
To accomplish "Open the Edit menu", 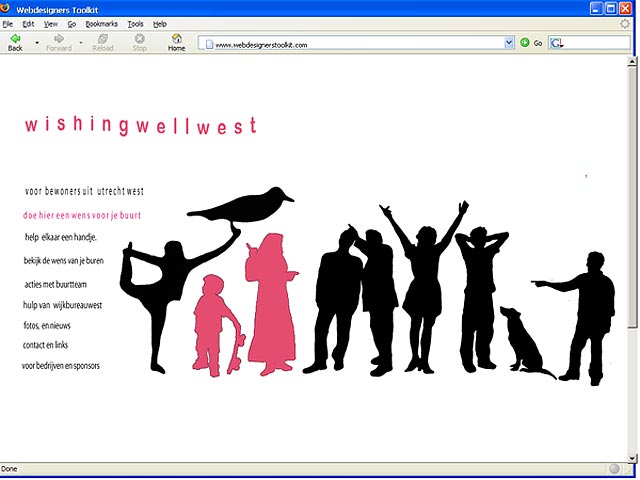I will click(x=28, y=24).
